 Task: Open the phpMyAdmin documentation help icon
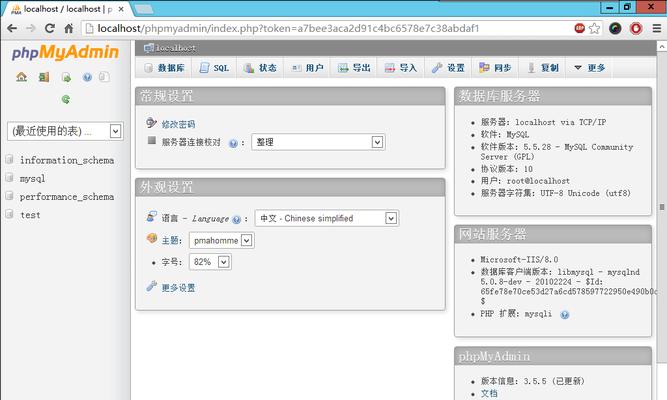tap(87, 77)
